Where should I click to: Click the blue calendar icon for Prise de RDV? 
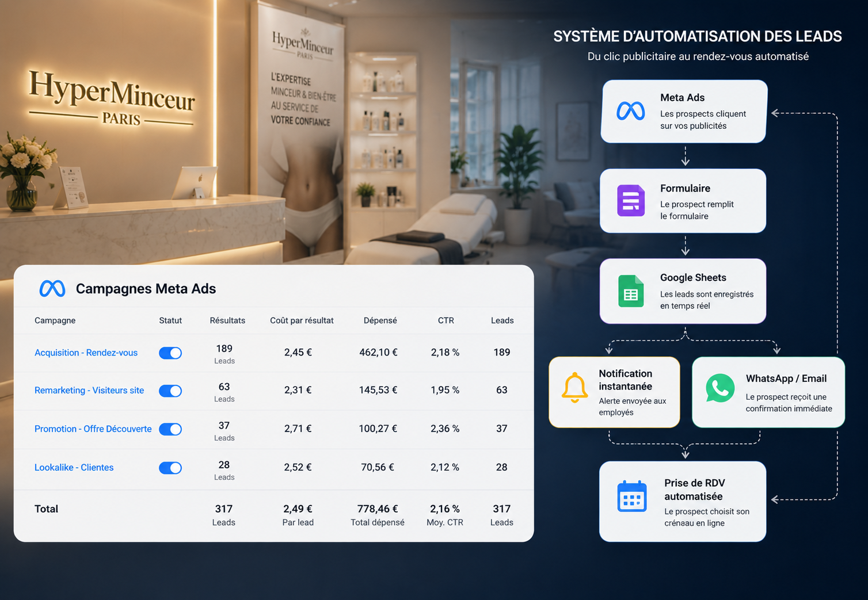(632, 496)
